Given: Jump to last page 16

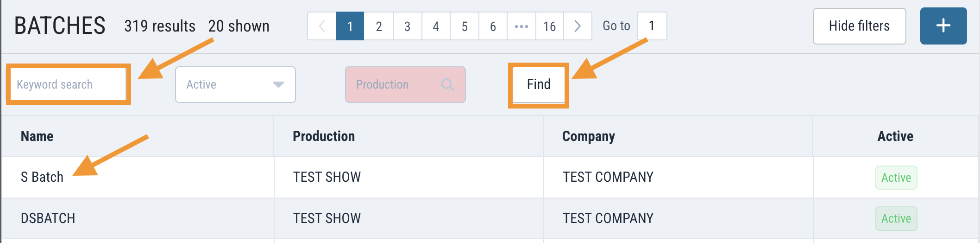Looking at the screenshot, I should click(550, 26).
